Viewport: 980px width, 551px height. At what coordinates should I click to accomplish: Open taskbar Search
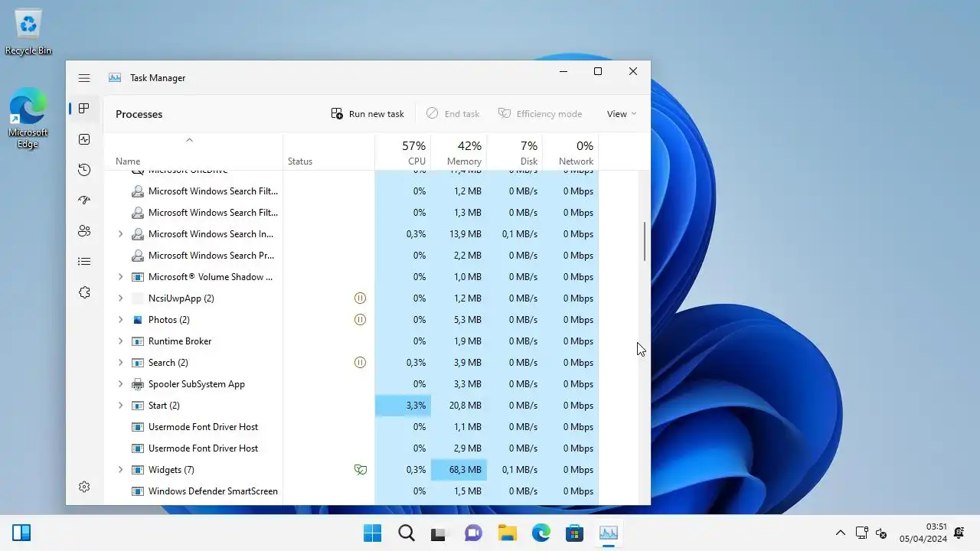tap(407, 533)
